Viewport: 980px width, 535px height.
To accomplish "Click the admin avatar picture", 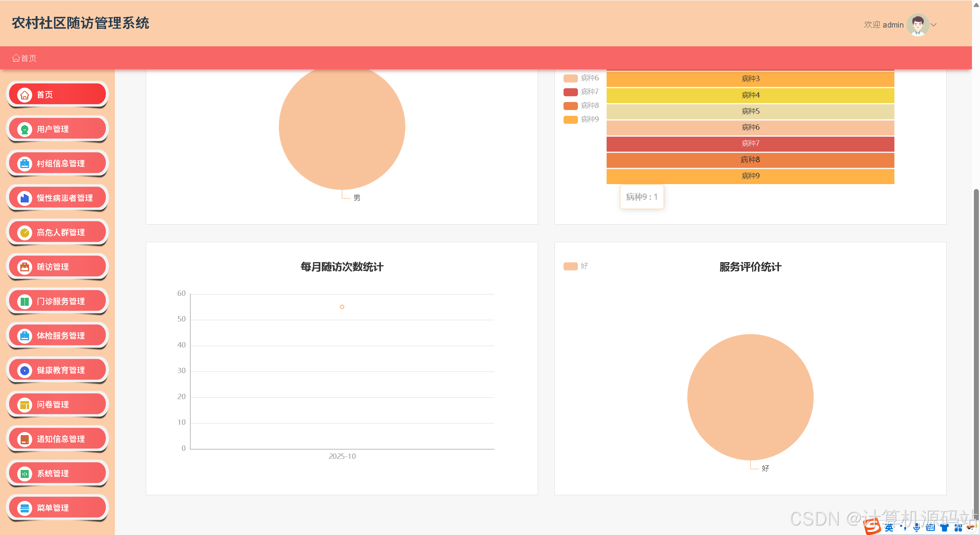I will click(918, 25).
